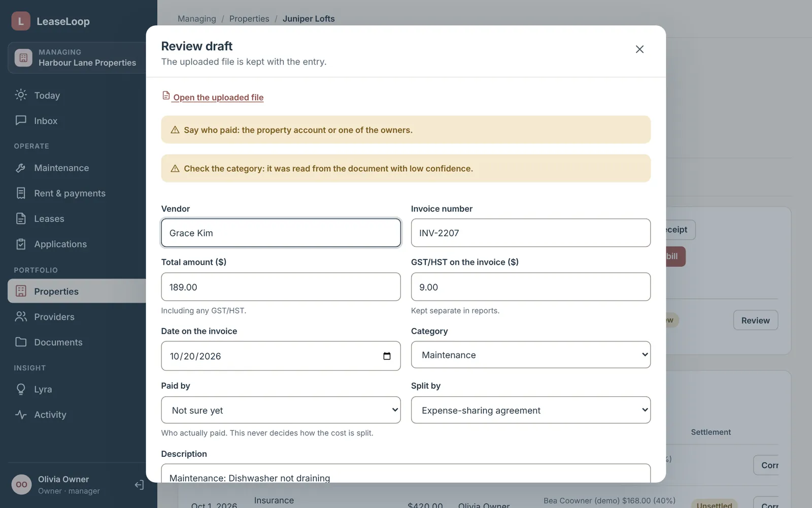Open the Providers section
Viewport: 812px width, 508px height.
point(77,316)
